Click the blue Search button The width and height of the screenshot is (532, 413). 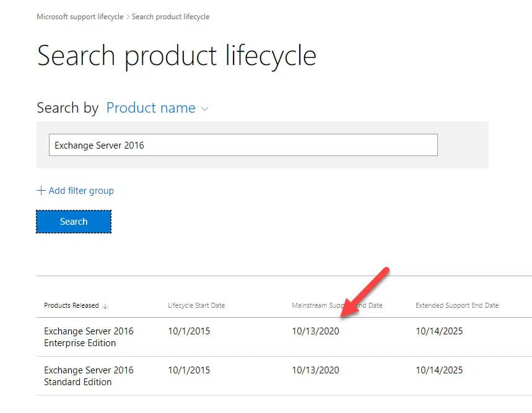[74, 222]
